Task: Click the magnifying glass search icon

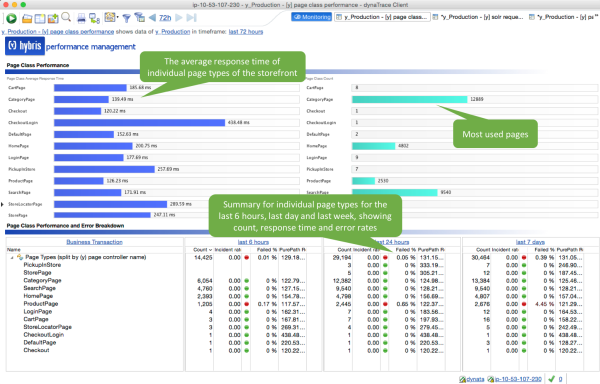Action: tap(66, 17)
